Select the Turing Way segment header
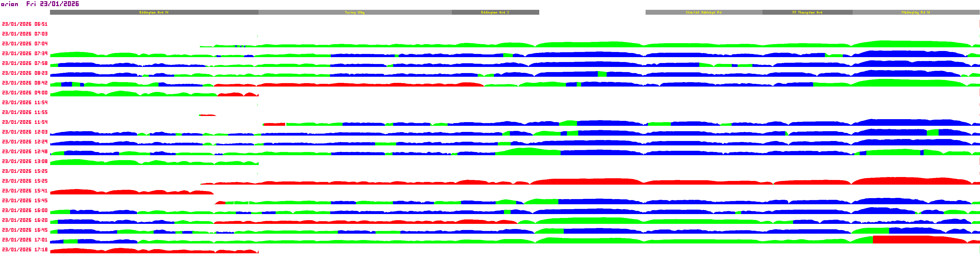This screenshot has width=980, height=255. coord(355,13)
